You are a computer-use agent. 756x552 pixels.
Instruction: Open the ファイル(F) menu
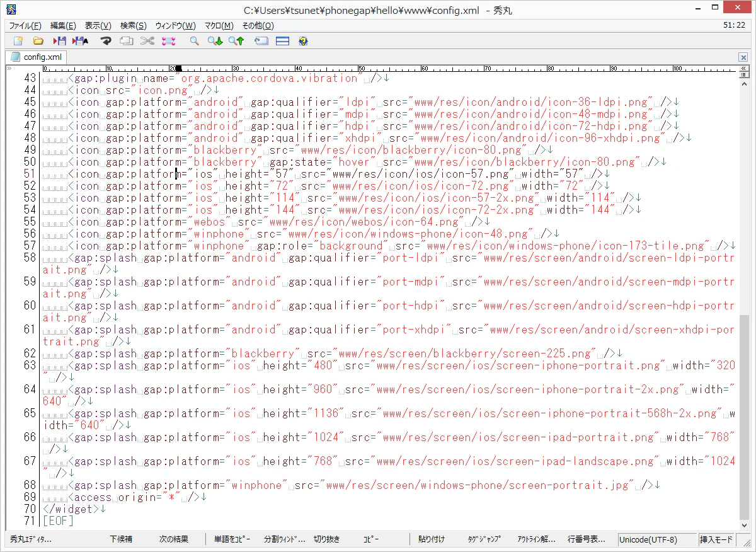[25, 26]
